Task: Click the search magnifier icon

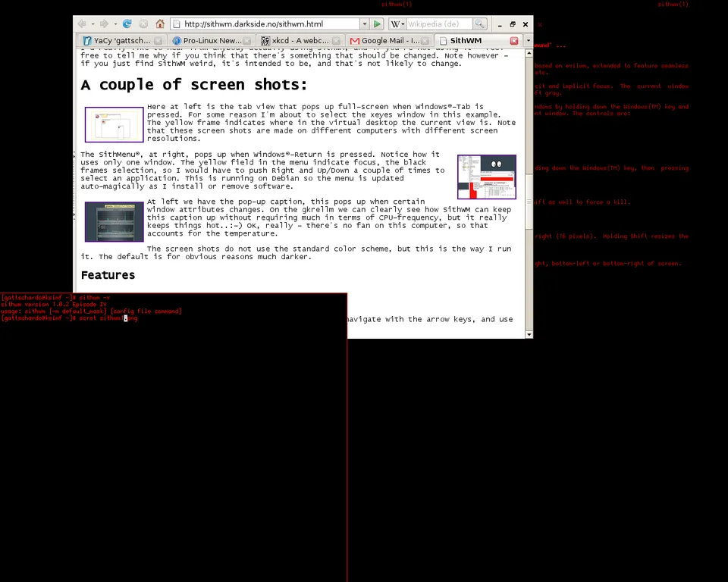Action: point(480,23)
